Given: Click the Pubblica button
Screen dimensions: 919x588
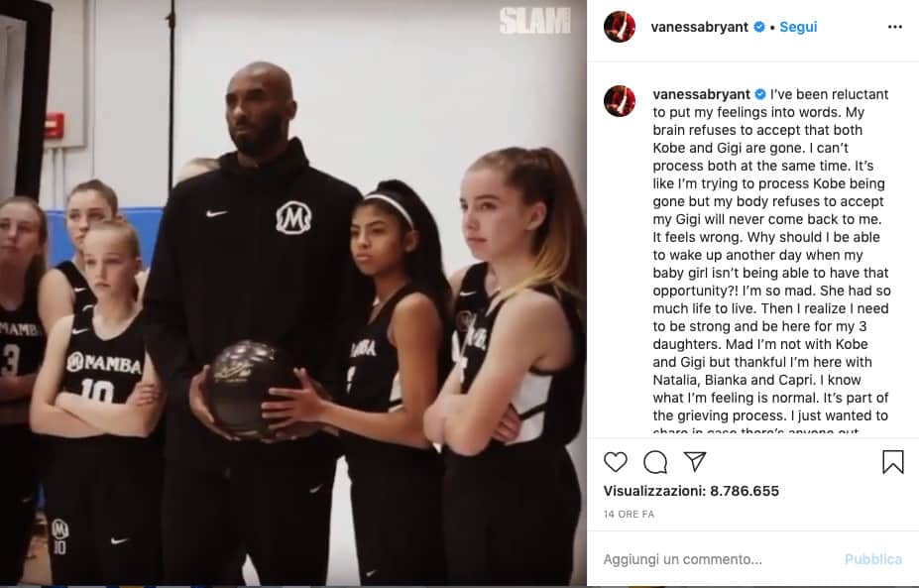Looking at the screenshot, I should (x=873, y=559).
